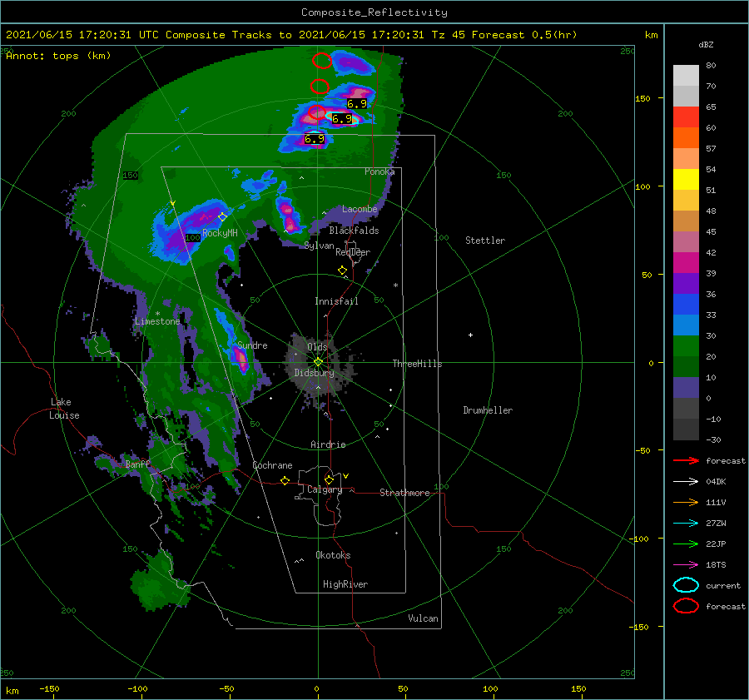Click the Stettler city label
Image resolution: width=749 pixels, height=700 pixels.
pos(485,241)
